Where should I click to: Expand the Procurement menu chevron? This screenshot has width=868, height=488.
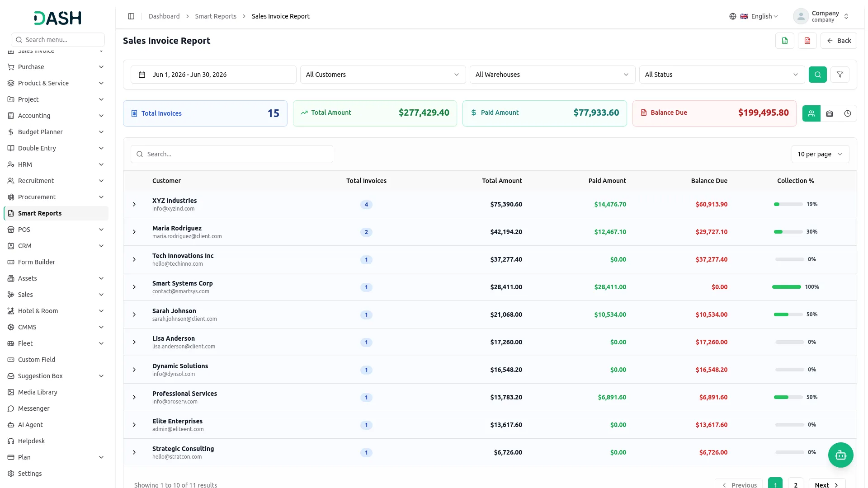[101, 197]
